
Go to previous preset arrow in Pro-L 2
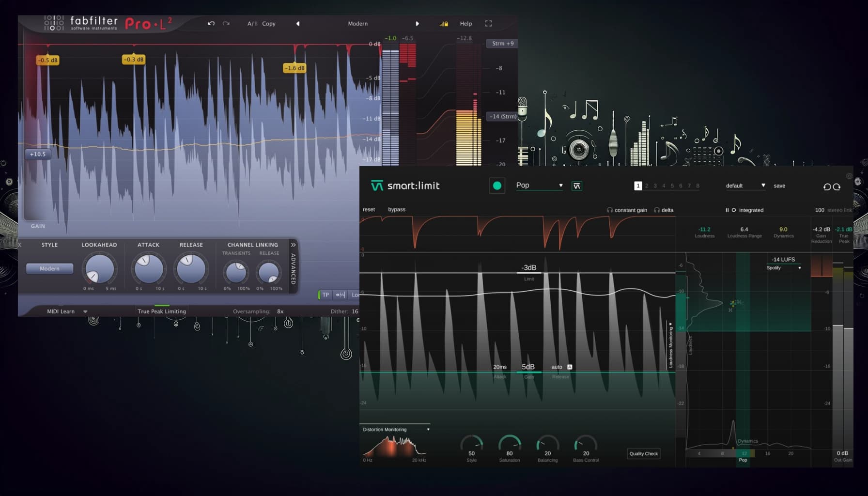point(298,24)
